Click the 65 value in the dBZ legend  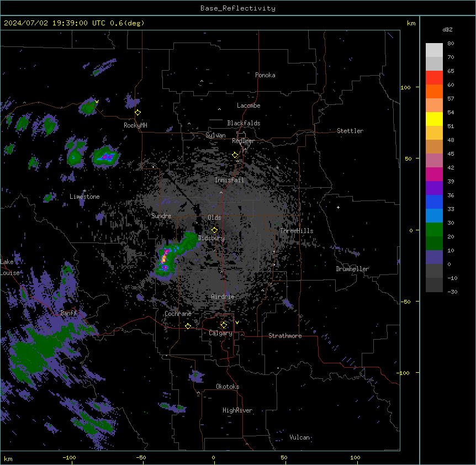(x=451, y=71)
